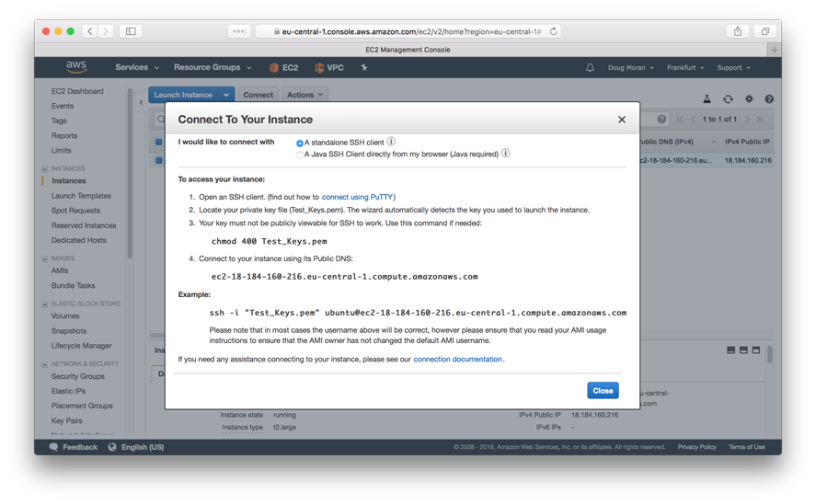
Task: Click the info icon beside Java SSH Client
Action: [505, 153]
